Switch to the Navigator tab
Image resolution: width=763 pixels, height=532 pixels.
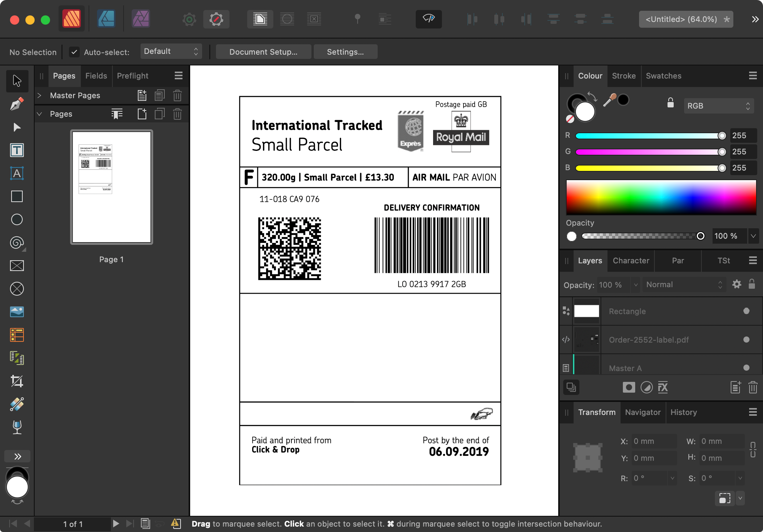click(643, 412)
